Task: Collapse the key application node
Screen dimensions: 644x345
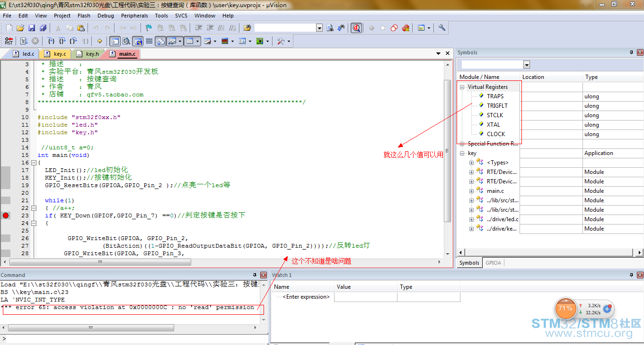Action: point(462,153)
